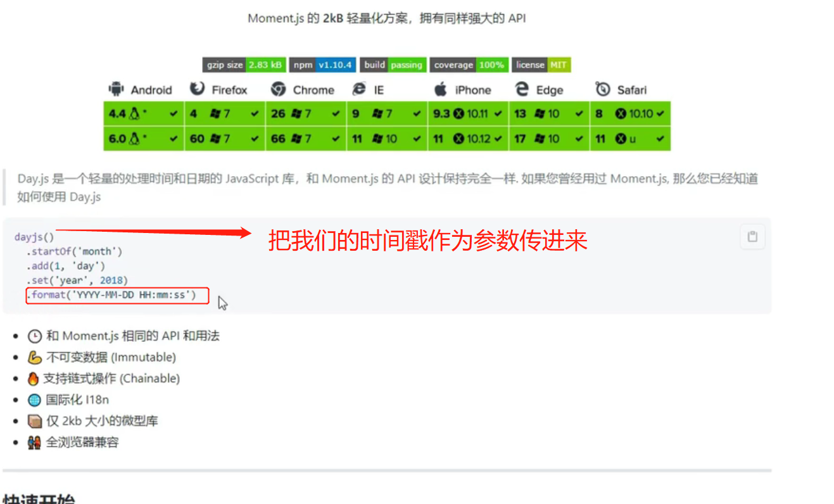Click the people emoji before 全浏览器兼容
This screenshot has height=504, width=834.
(34, 443)
